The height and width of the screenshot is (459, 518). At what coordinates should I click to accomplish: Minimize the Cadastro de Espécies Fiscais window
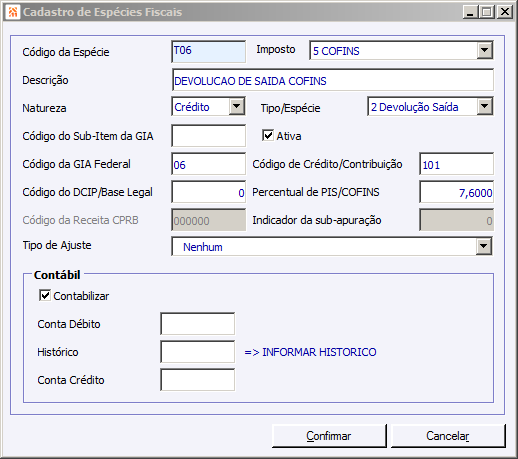[x=470, y=12]
